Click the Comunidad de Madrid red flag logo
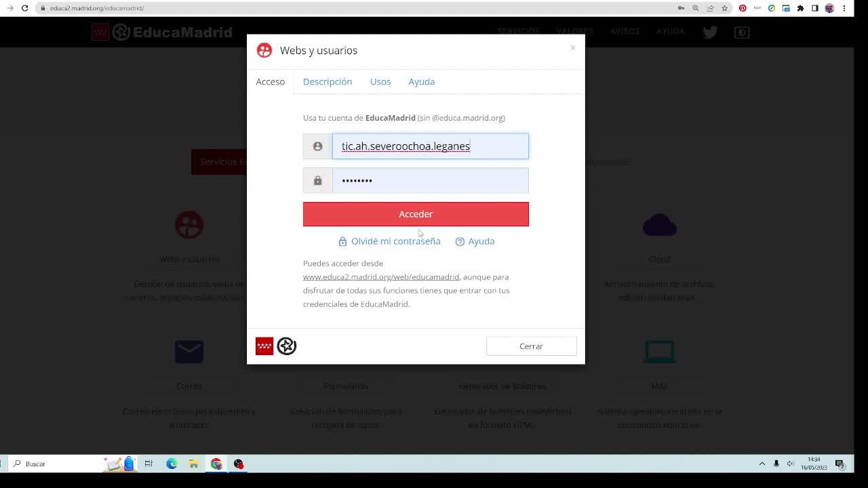This screenshot has width=868, height=488. [264, 346]
